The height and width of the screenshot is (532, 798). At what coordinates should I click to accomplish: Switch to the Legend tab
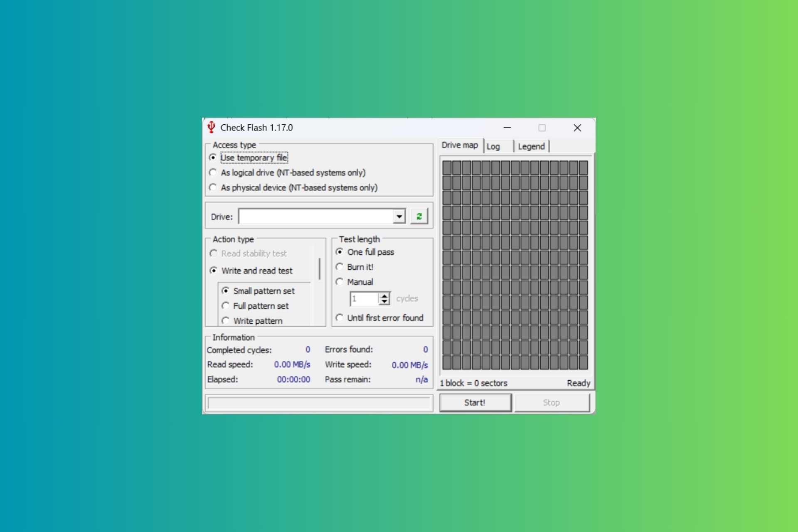(532, 146)
